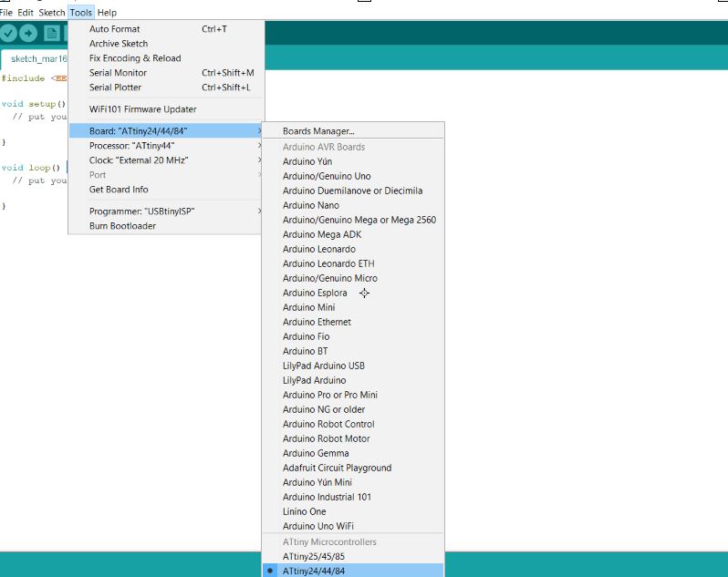Select the Arduino Robot Motor board
The height and width of the screenshot is (577, 728).
point(353,438)
